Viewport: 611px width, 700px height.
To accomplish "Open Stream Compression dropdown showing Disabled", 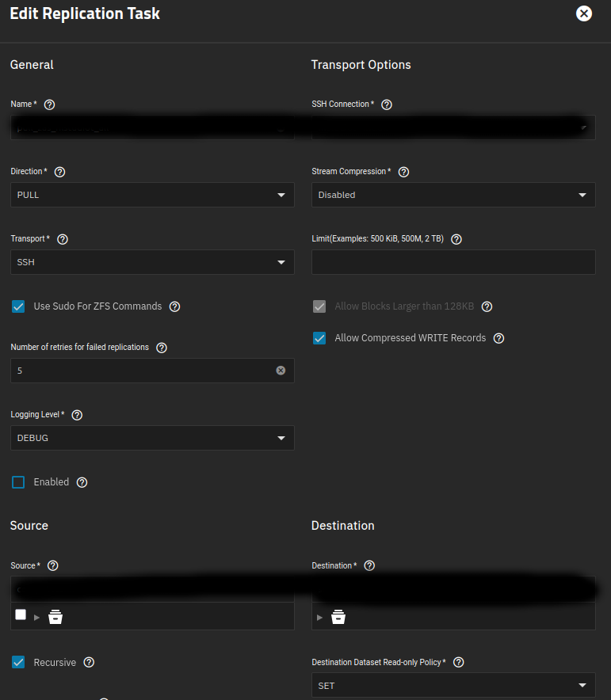I will click(x=453, y=195).
